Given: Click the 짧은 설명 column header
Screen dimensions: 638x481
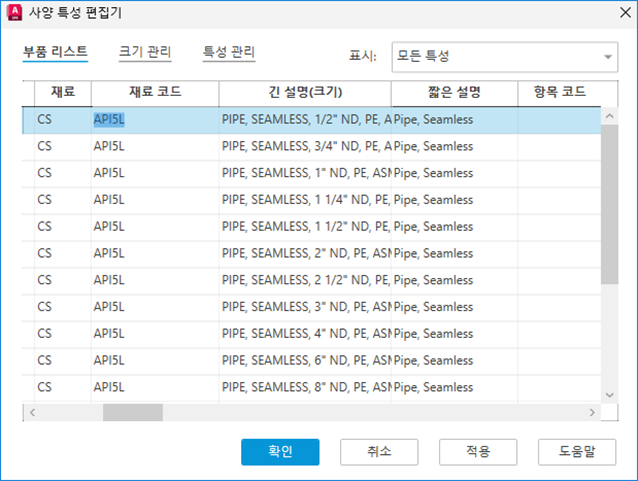Looking at the screenshot, I should click(454, 93).
